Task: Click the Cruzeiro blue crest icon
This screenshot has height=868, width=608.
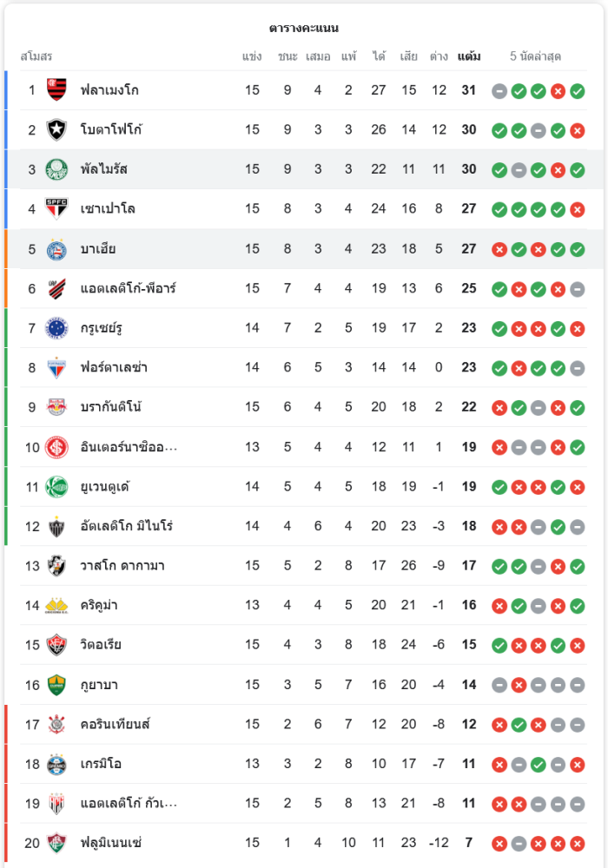Action: pos(56,328)
